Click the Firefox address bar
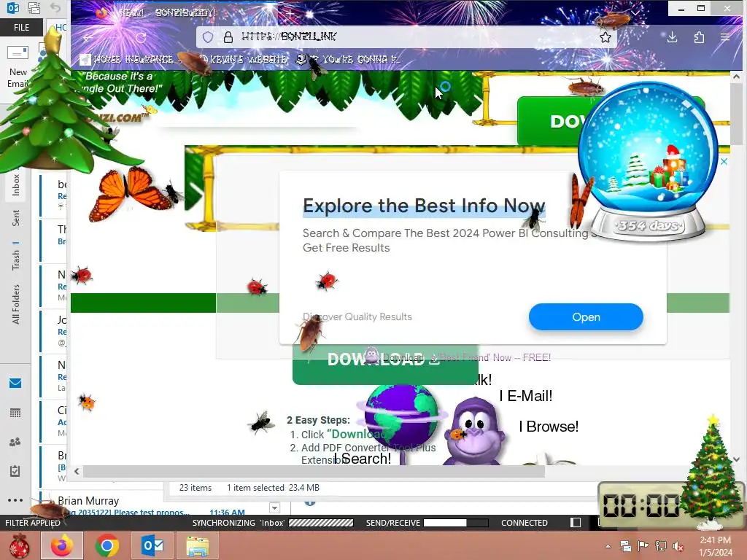The width and height of the screenshot is (747, 560). coord(406,37)
